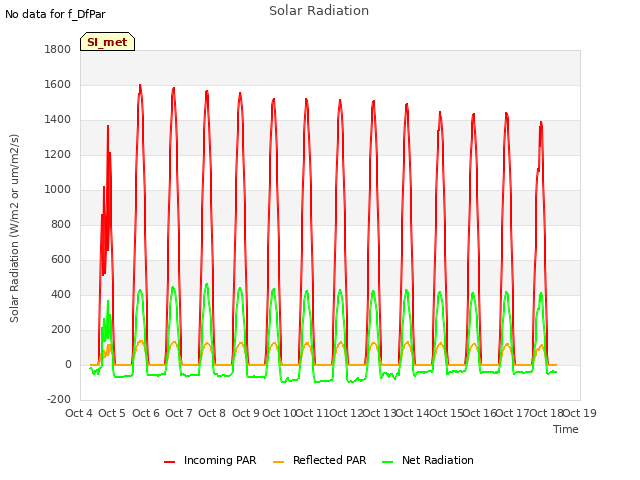640x480 pixels.
Task: Toggle Reflected PAR legend entry
Action: (320, 460)
